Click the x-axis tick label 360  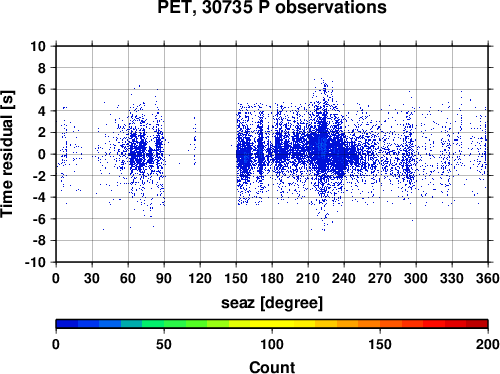(x=488, y=278)
